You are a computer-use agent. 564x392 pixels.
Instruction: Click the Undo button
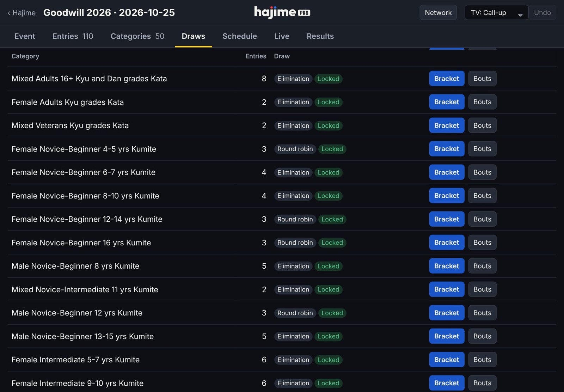click(542, 13)
